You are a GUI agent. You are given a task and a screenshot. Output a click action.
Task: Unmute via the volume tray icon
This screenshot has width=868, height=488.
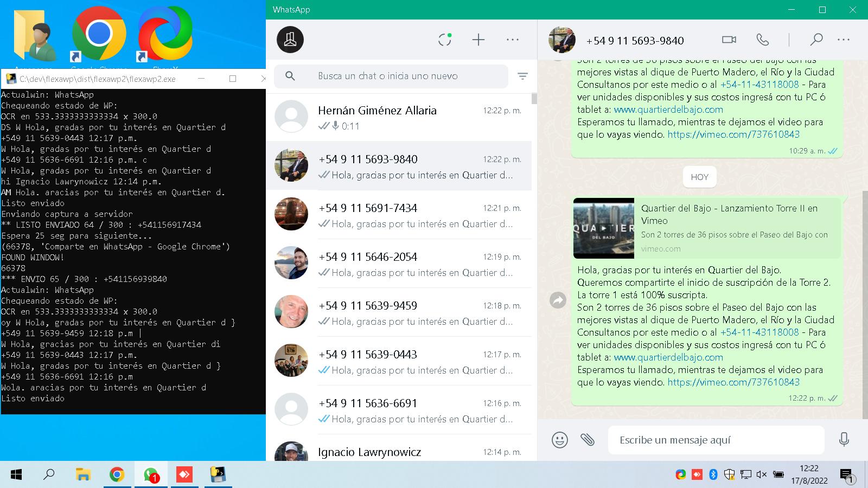[761, 475]
